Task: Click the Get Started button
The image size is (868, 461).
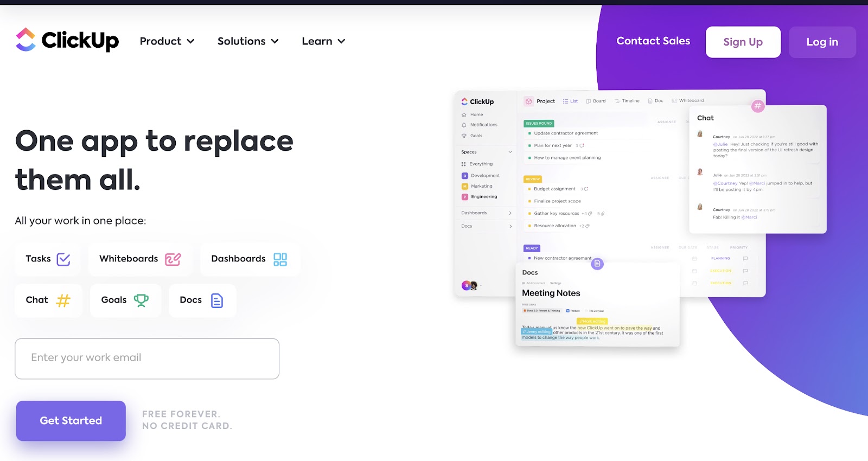Action: pyautogui.click(x=71, y=421)
